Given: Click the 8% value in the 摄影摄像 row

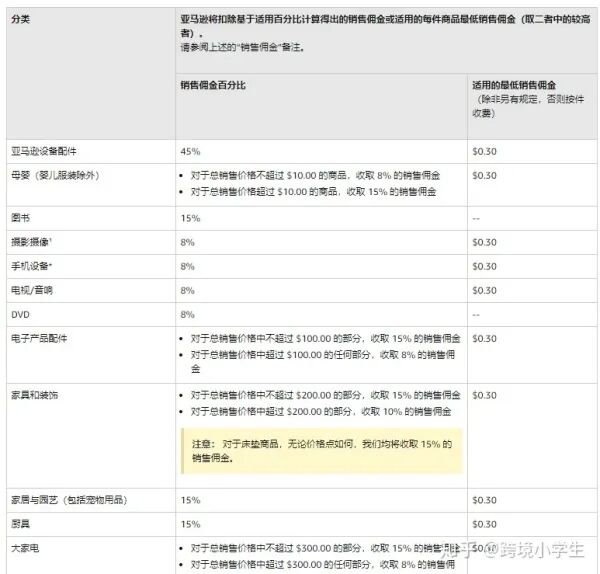Looking at the screenshot, I should point(188,242).
